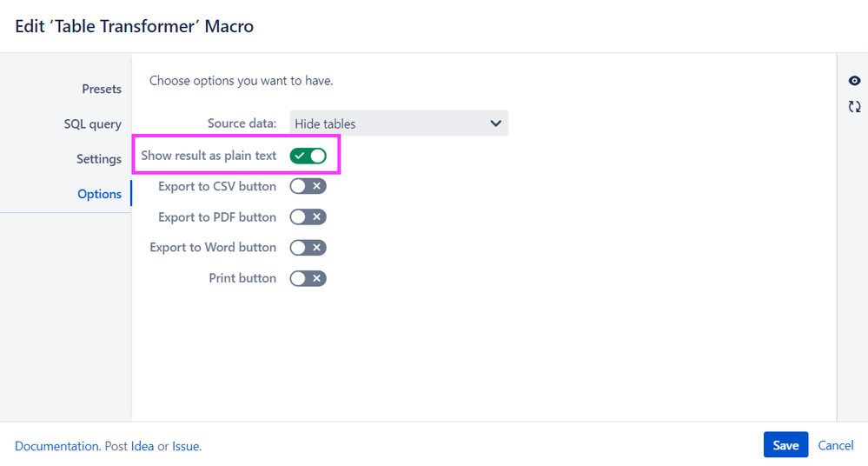Click the eye preview icon

pyautogui.click(x=854, y=81)
